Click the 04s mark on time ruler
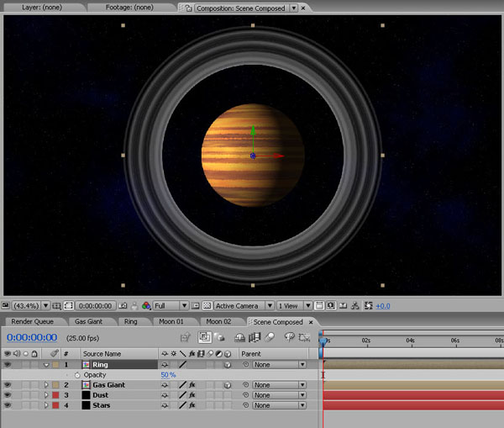Image resolution: width=504 pixels, height=428 pixels. (x=410, y=341)
